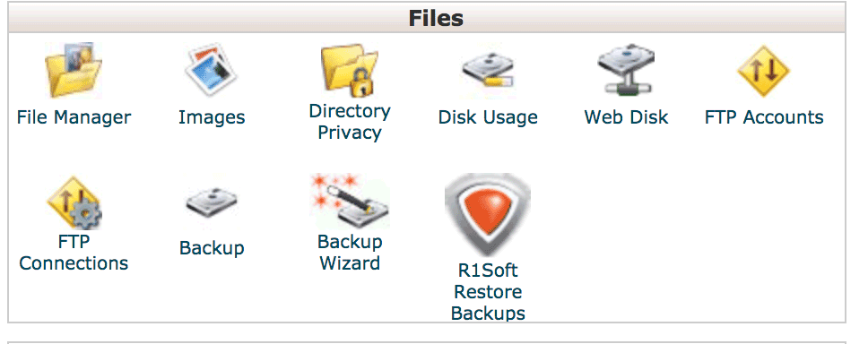Open the R1Soft Restore Backups link
The height and width of the screenshot is (344, 868).
pyautogui.click(x=488, y=291)
